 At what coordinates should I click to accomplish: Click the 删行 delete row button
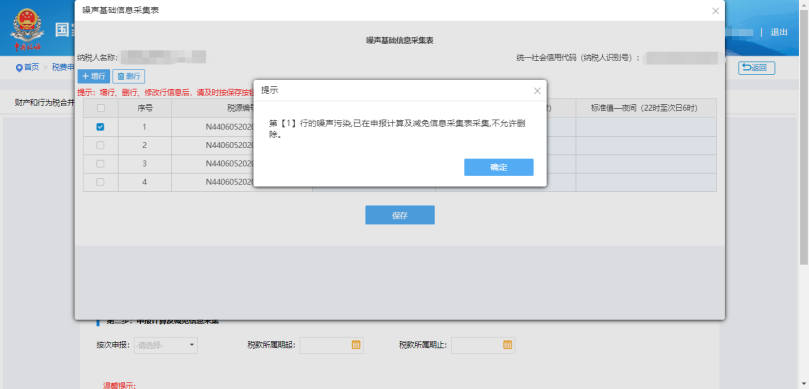coord(128,76)
